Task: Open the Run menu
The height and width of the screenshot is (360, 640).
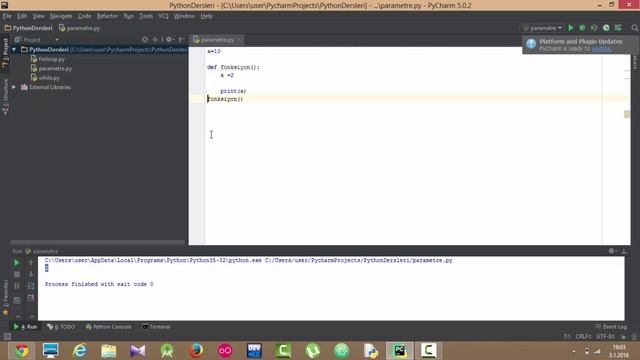Action: (129, 16)
